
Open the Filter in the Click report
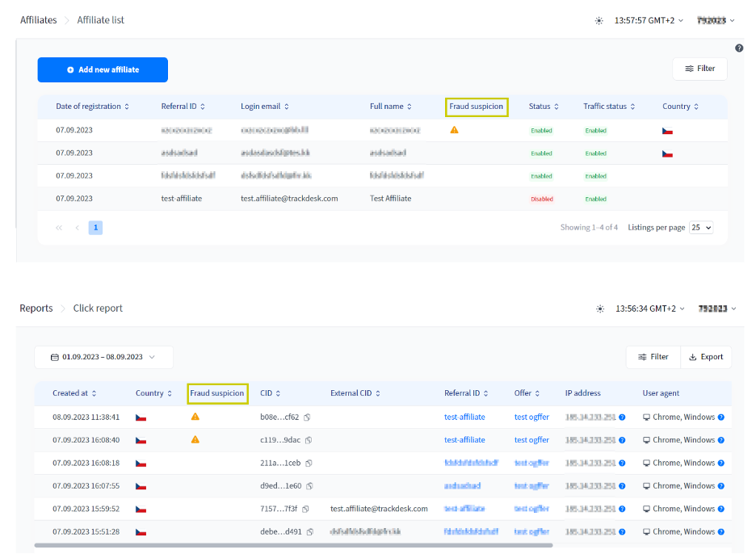[x=653, y=357]
